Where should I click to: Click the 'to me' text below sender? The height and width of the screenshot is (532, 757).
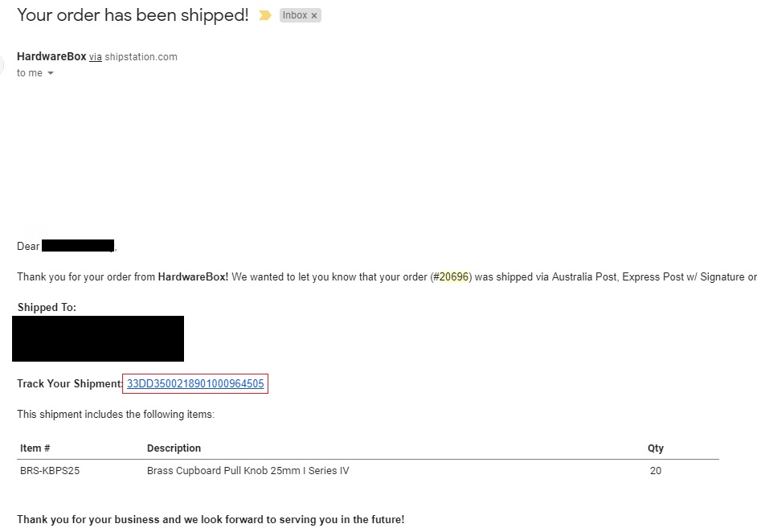pyautogui.click(x=31, y=73)
